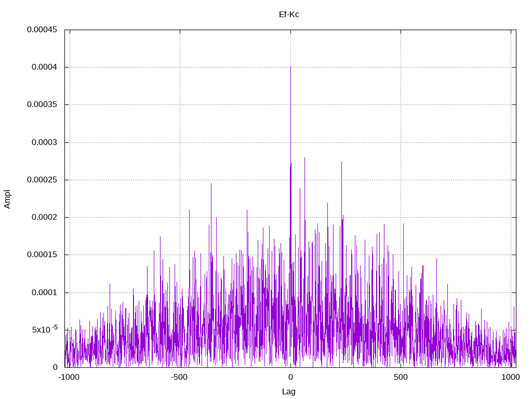Click the 0.00025 y-axis tick label
Screen dimensions: 532x399
tap(42, 180)
